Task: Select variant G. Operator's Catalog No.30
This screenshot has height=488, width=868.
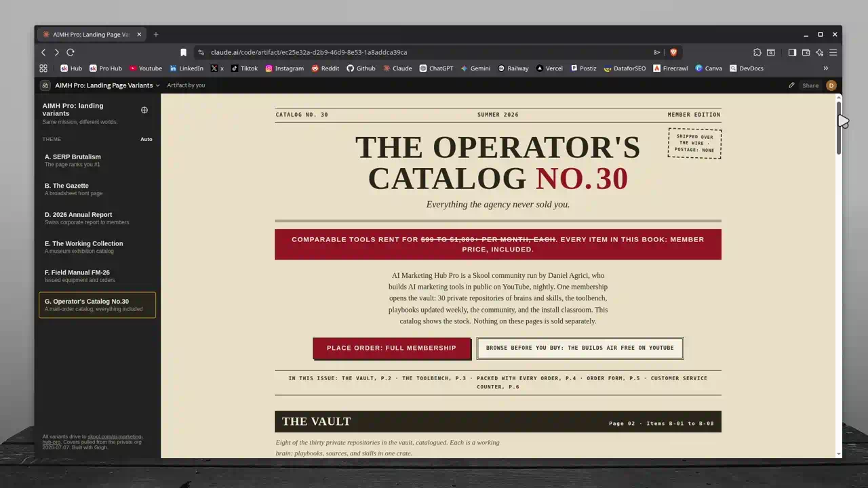Action: pos(97,305)
